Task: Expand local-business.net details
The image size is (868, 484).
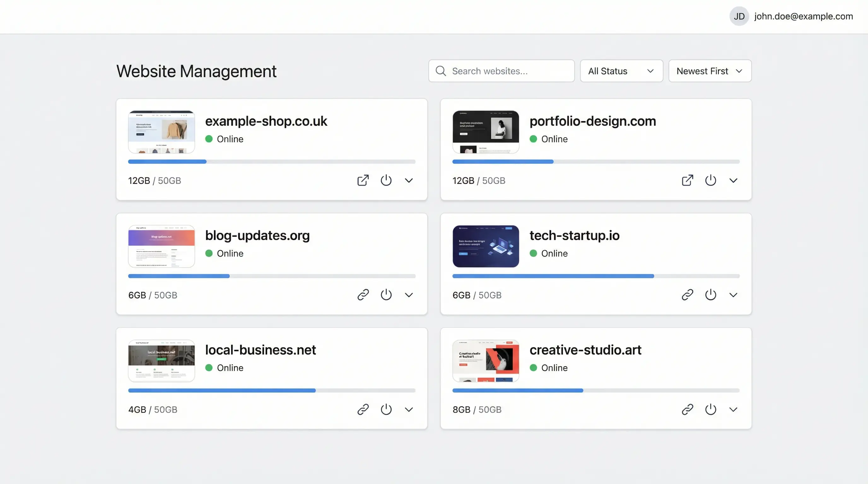Action: tap(409, 410)
